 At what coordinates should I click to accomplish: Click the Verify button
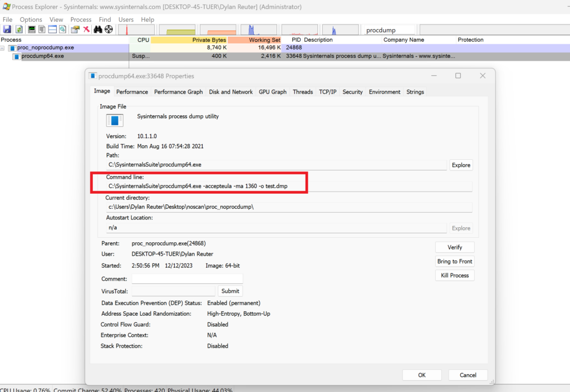[x=455, y=247]
